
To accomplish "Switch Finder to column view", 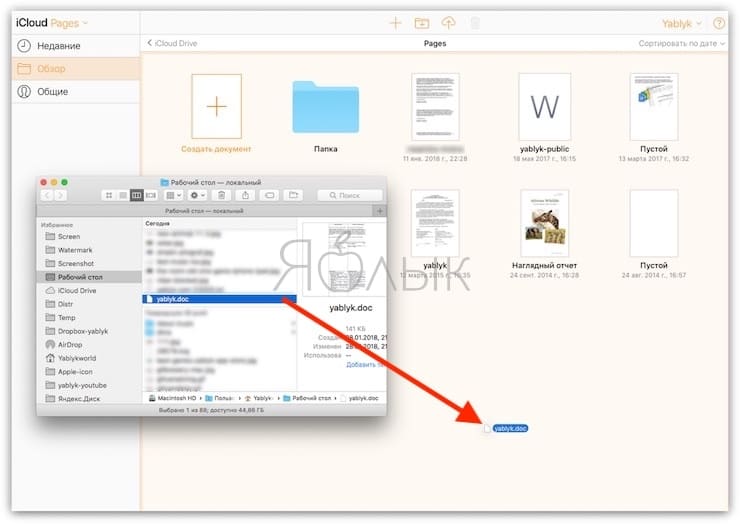I will click(137, 195).
